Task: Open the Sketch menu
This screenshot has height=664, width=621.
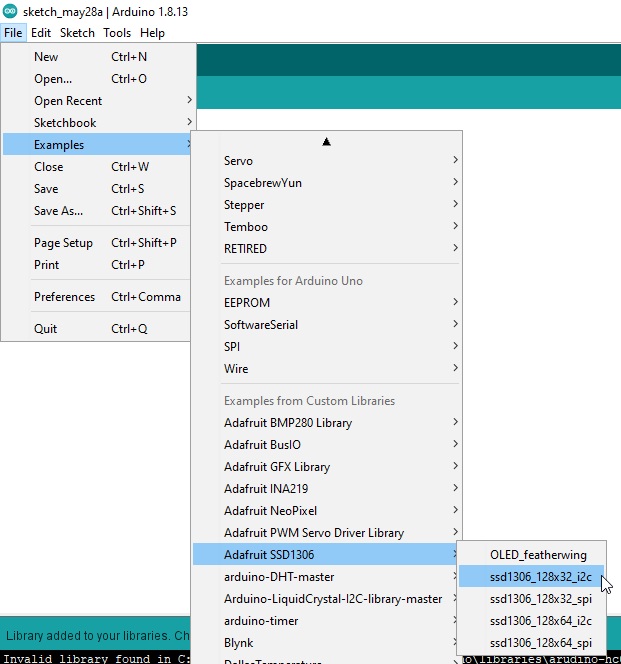Action: (x=77, y=33)
